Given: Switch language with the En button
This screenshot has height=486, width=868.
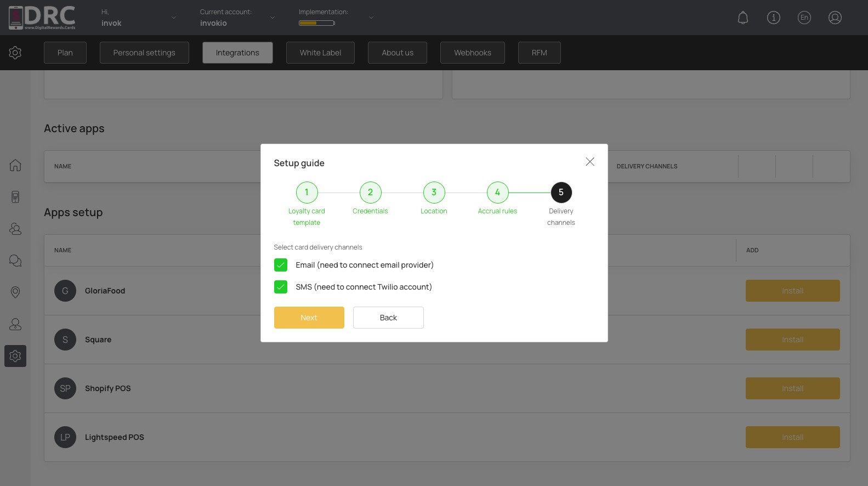Looking at the screenshot, I should tap(804, 18).
